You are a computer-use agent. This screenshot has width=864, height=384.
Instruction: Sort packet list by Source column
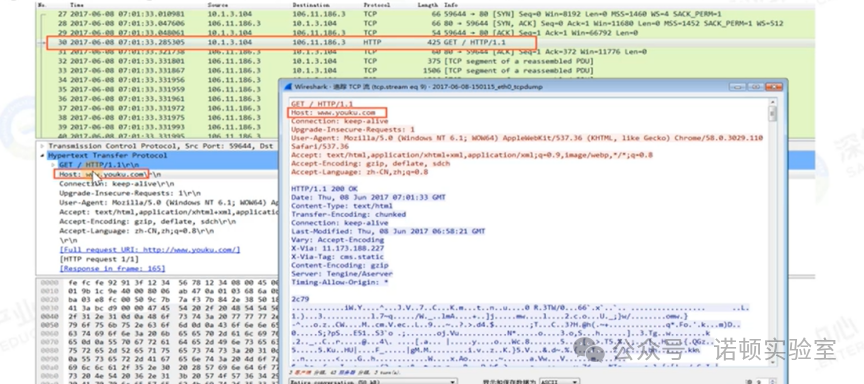point(218,4)
